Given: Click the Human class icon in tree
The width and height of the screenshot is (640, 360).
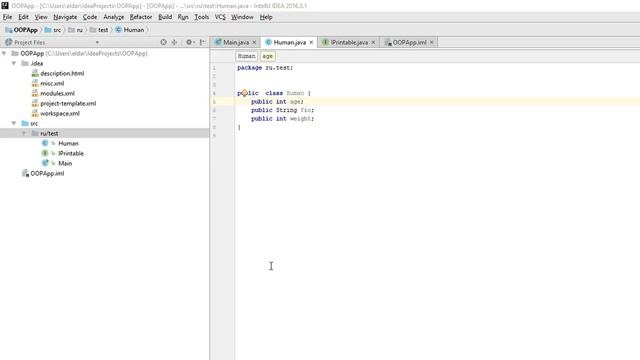Looking at the screenshot, I should coord(45,143).
